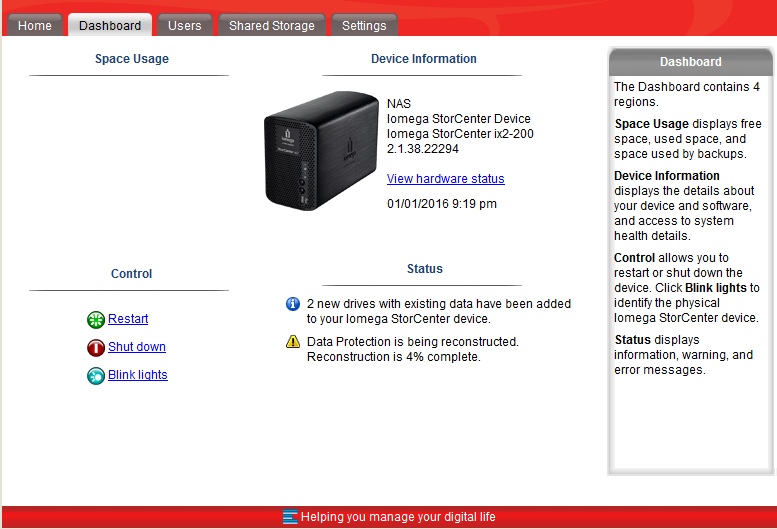Viewport: 777px width, 529px height.
Task: Click the Shut down link
Action: 137,347
